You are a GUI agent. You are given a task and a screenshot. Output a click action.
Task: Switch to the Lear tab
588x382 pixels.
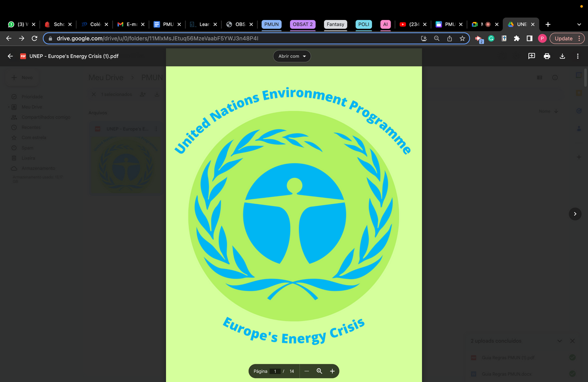(203, 24)
